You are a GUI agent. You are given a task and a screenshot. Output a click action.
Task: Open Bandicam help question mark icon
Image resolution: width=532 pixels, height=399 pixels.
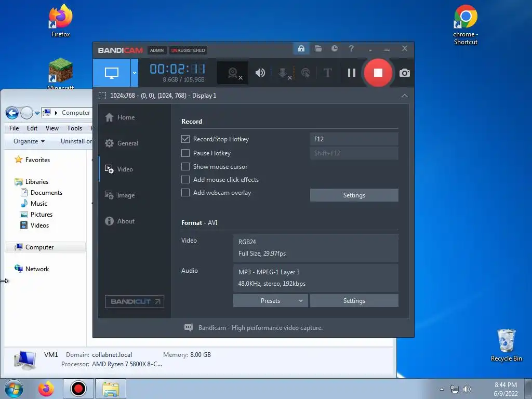pyautogui.click(x=351, y=48)
